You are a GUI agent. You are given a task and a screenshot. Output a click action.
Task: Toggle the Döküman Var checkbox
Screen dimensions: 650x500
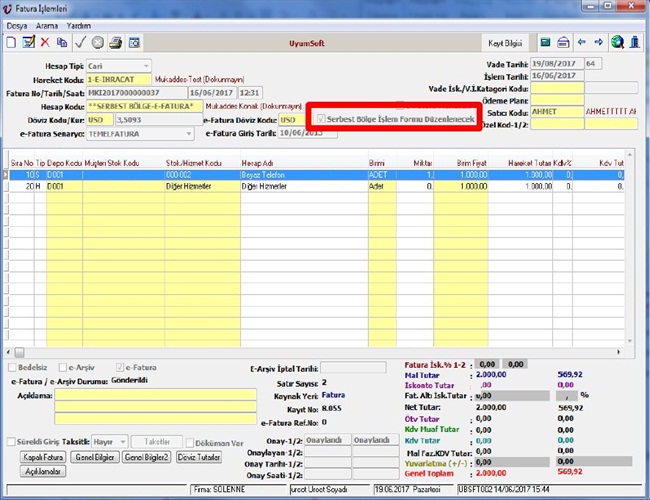[x=190, y=443]
